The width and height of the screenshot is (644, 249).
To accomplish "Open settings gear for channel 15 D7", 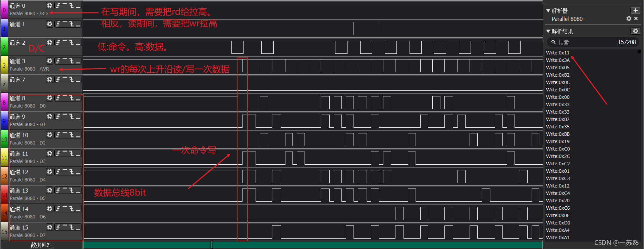I will [50, 227].
